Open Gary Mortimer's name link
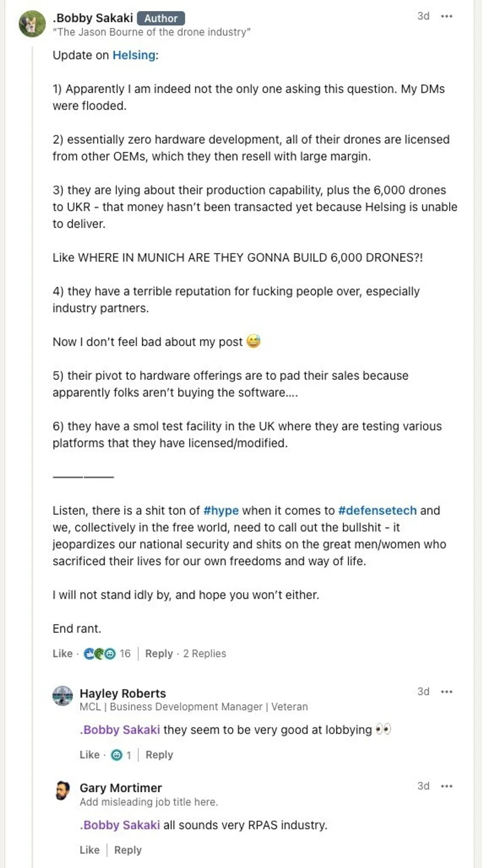 coord(120,788)
